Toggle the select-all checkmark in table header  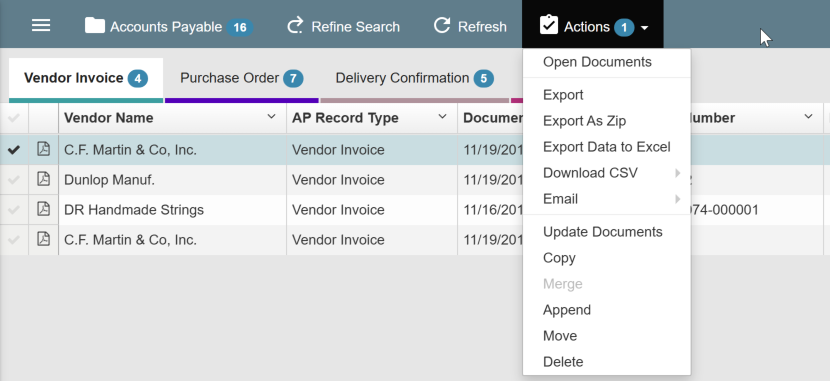point(14,117)
